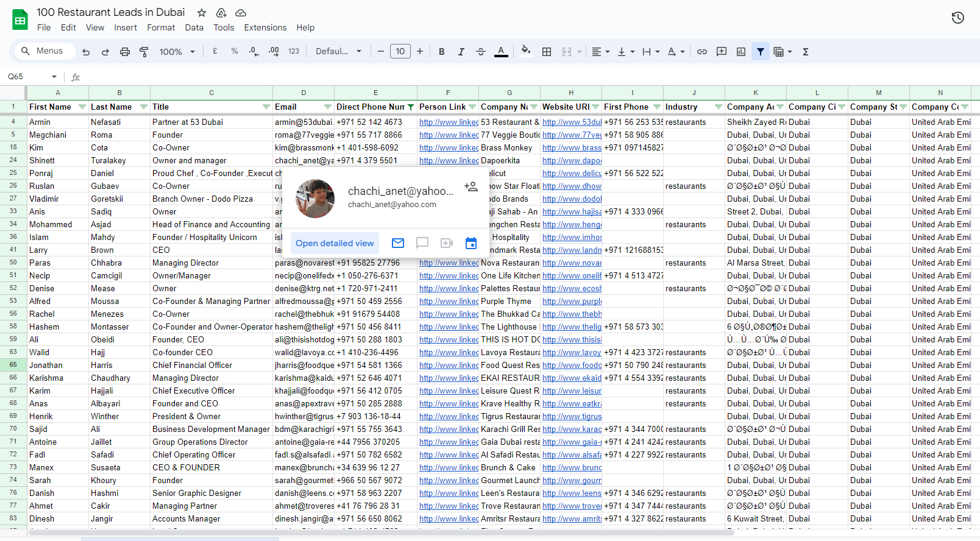Open the Format menu
This screenshot has height=541, width=980.
pyautogui.click(x=161, y=27)
